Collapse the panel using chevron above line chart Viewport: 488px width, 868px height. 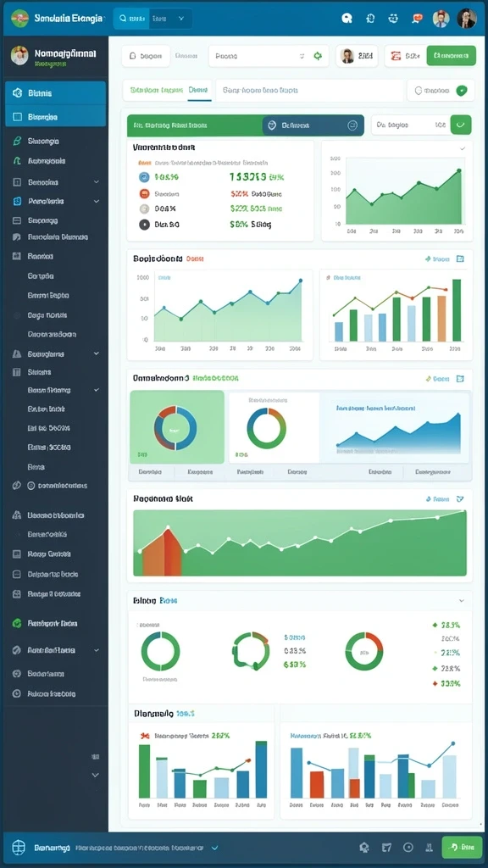[x=463, y=149]
